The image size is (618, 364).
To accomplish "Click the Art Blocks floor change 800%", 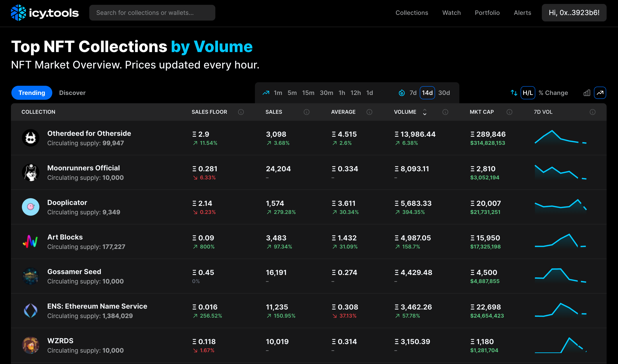I will point(204,247).
